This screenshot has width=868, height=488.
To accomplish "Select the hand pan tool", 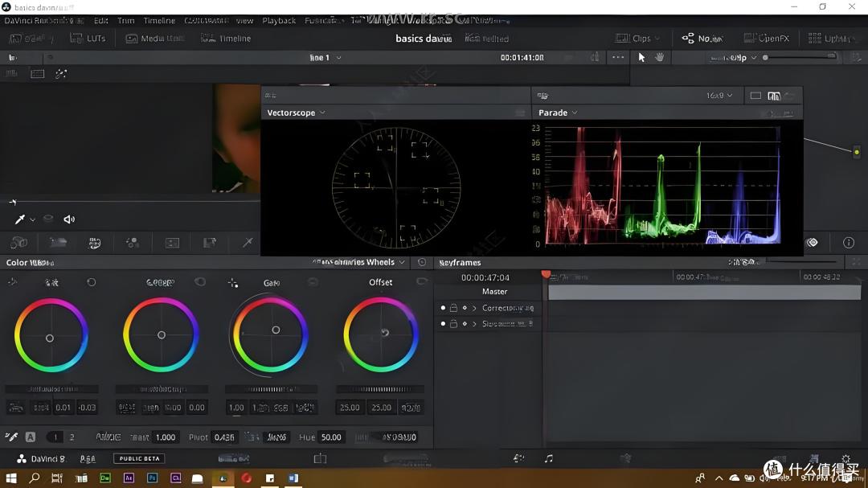I will (x=659, y=57).
